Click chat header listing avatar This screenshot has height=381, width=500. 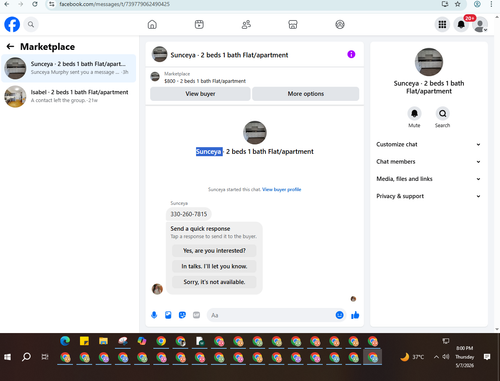[x=159, y=54]
